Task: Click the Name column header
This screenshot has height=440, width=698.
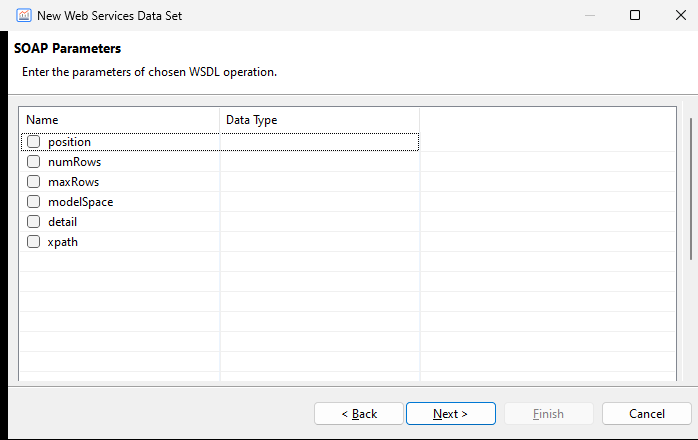Action: click(119, 120)
